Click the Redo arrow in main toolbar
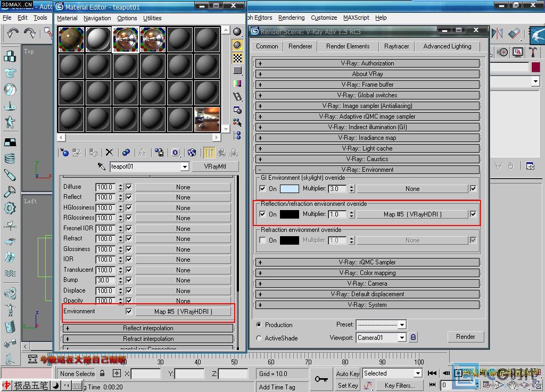Viewport: 545px width, 392px height. coord(30,34)
